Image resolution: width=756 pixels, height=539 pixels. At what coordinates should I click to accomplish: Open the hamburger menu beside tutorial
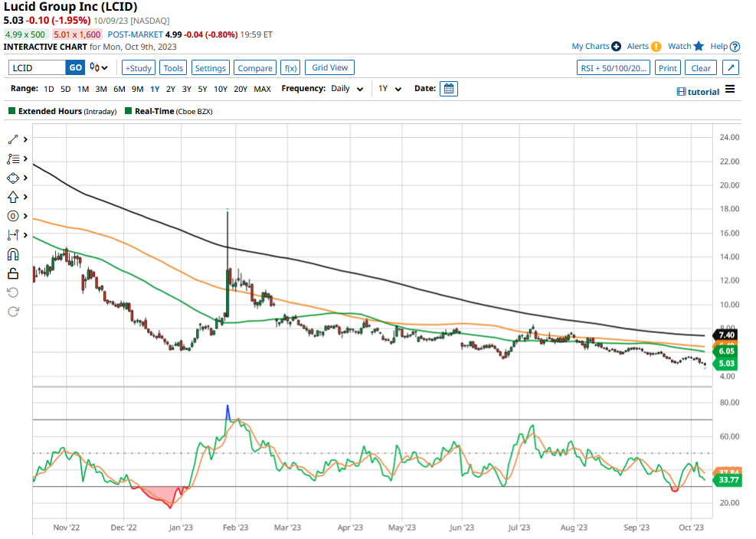coord(730,90)
